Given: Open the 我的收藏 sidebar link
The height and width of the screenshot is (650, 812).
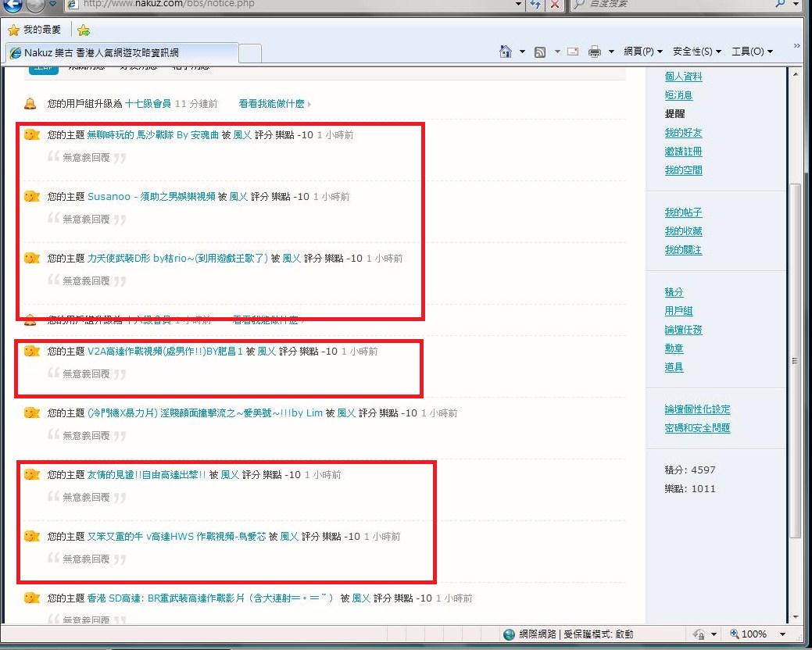Looking at the screenshot, I should (x=683, y=231).
